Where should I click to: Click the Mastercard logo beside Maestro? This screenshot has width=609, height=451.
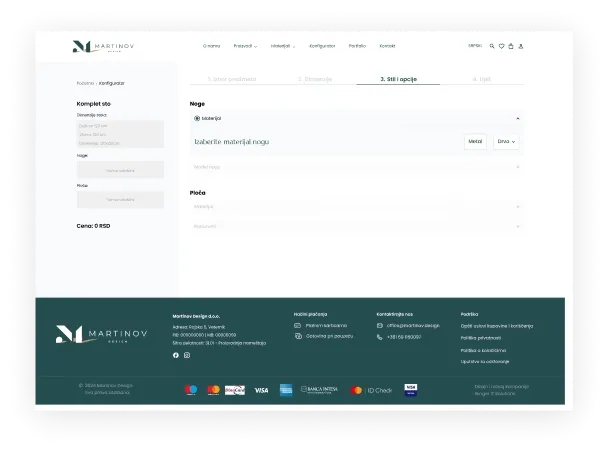[213, 390]
